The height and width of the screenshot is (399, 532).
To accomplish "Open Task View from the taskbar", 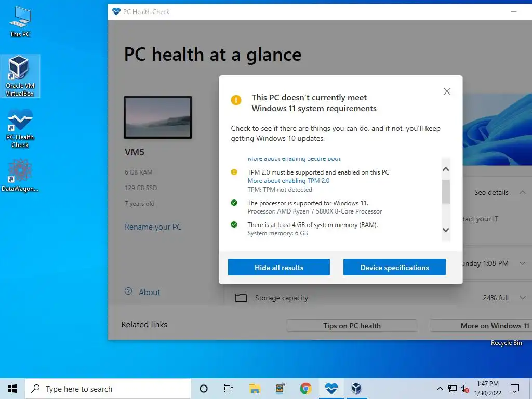I will [x=229, y=389].
